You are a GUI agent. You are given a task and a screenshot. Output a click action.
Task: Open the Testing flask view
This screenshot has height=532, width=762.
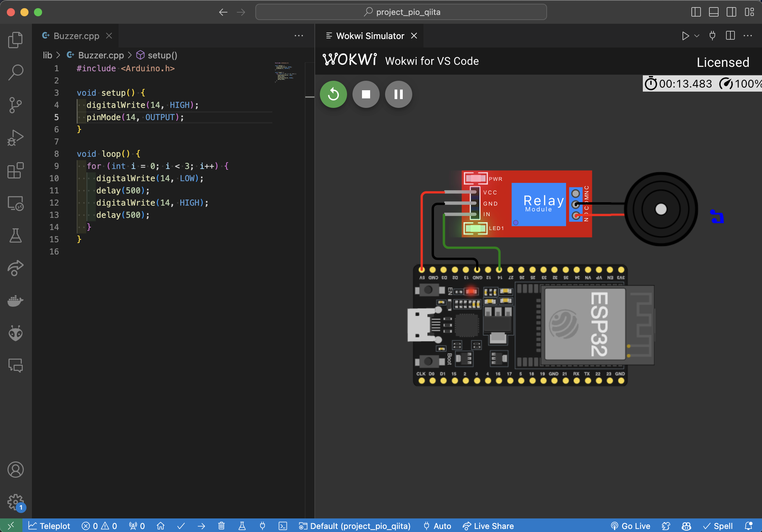pos(16,235)
